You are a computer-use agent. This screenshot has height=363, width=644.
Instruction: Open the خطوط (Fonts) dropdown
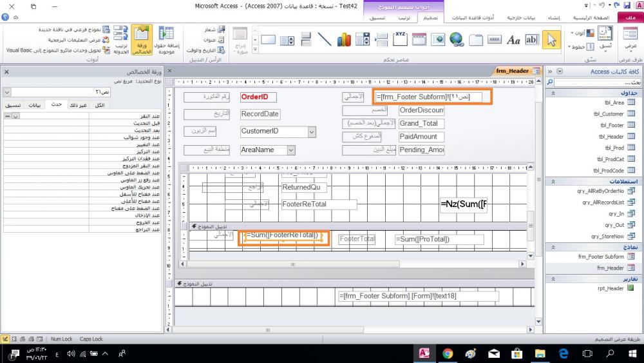tap(581, 47)
